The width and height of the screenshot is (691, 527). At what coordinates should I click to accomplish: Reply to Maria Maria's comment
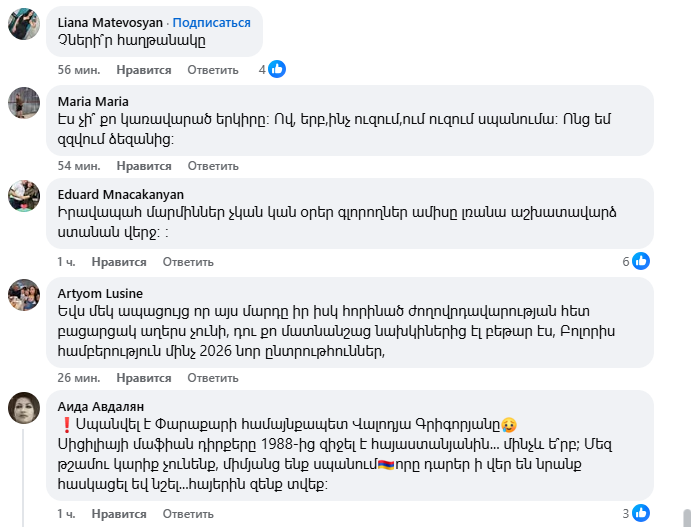213,166
